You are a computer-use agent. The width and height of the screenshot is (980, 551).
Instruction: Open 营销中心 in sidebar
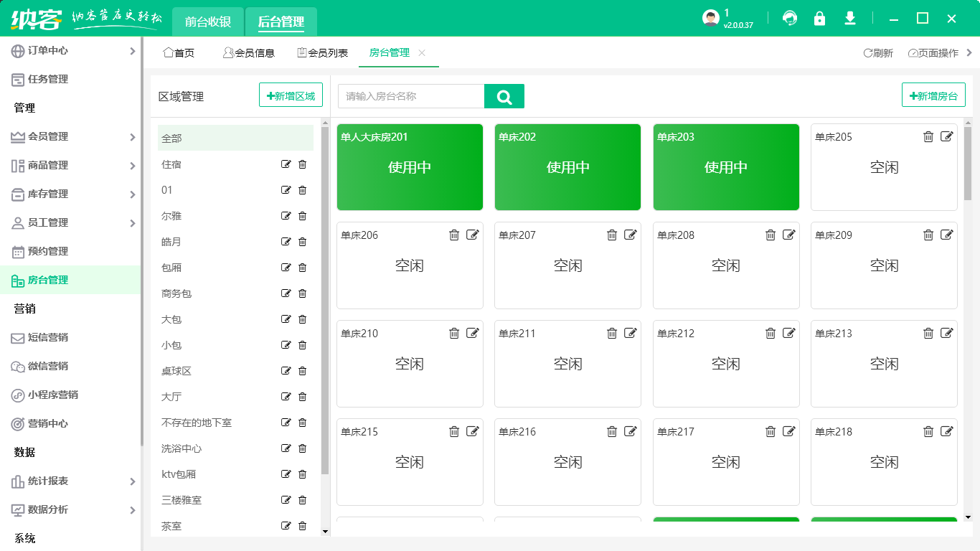[x=70, y=424]
